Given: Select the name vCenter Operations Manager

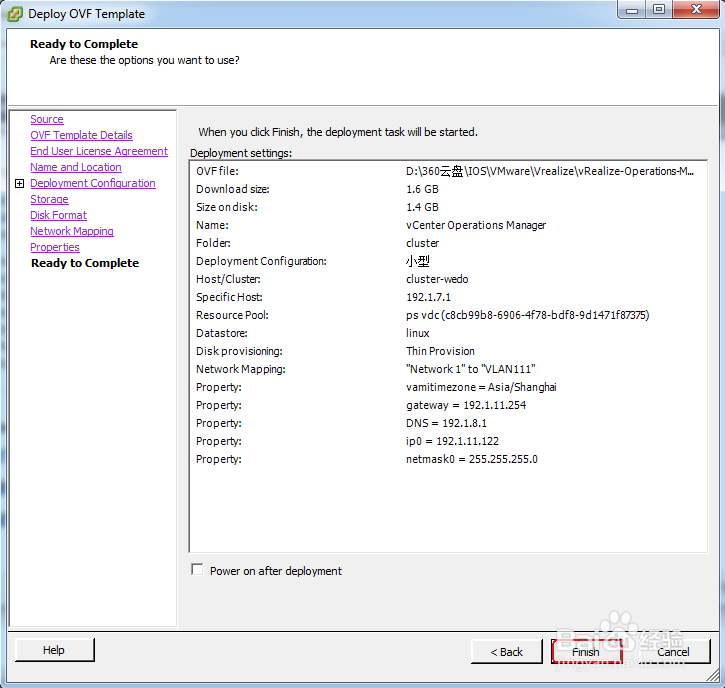Looking at the screenshot, I should click(x=476, y=225).
